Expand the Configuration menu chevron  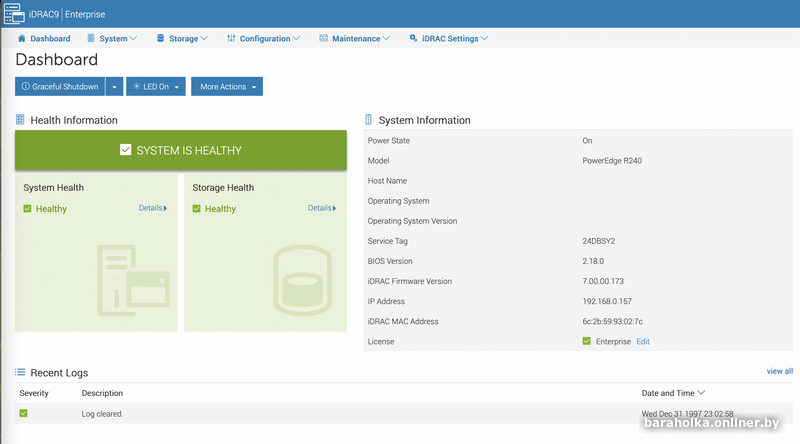(x=296, y=38)
